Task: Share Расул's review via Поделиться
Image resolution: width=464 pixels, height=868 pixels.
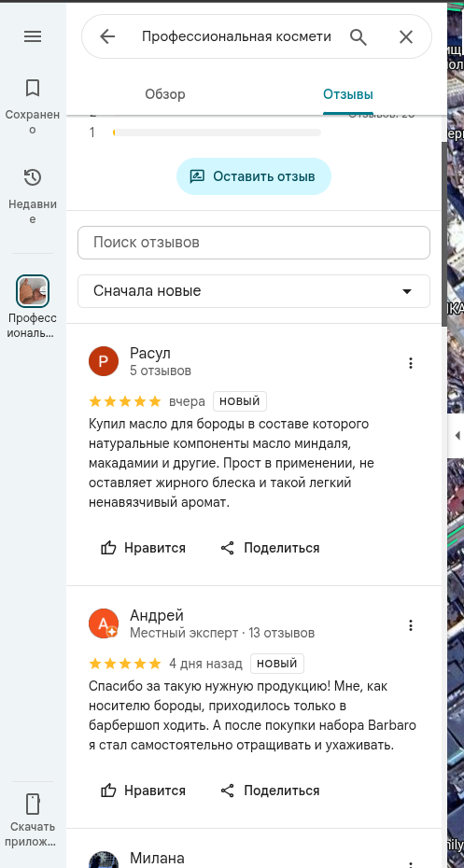Action: pos(270,548)
